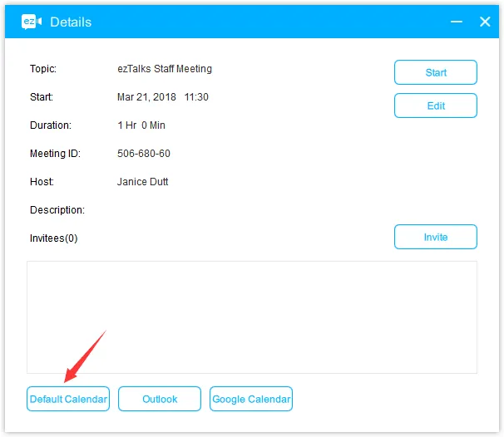Screen dimensions: 504x437
Task: Click the start date Mar 21, 2018
Action: [146, 97]
